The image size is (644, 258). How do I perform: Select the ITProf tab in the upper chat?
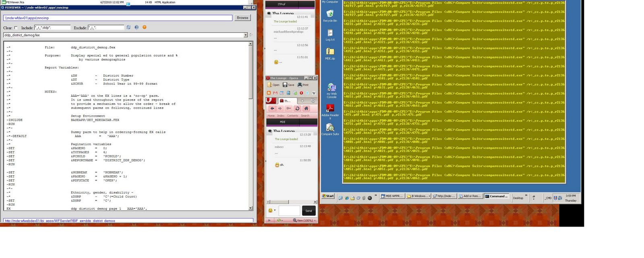point(281,4)
